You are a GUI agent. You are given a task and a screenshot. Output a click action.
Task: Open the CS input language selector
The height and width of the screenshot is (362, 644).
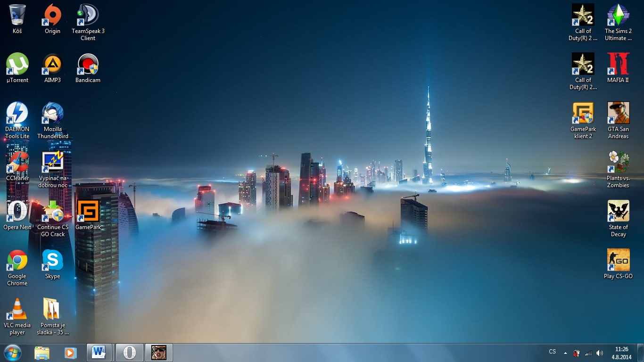pos(552,352)
